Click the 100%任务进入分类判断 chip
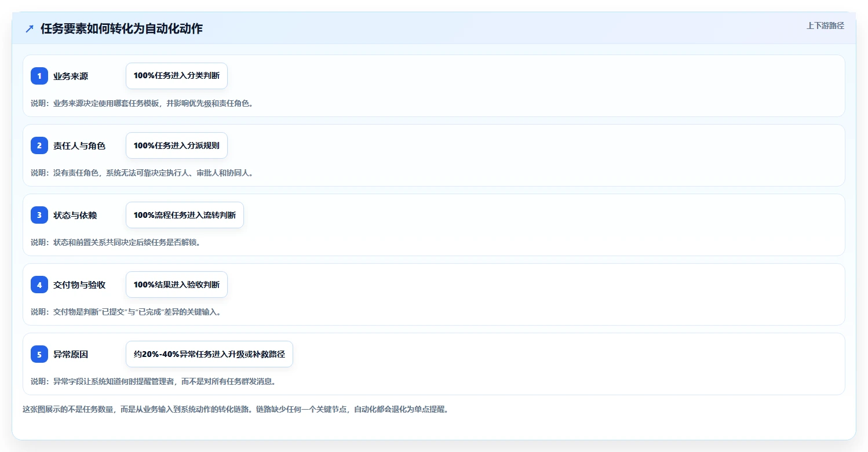This screenshot has height=452, width=868. [x=177, y=76]
